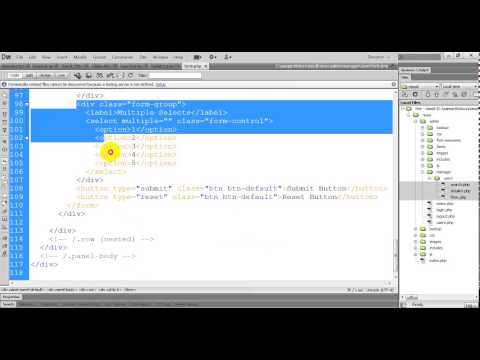The image size is (480, 360).
Task: Click the Files panel Refresh icon
Action: (x=415, y=95)
